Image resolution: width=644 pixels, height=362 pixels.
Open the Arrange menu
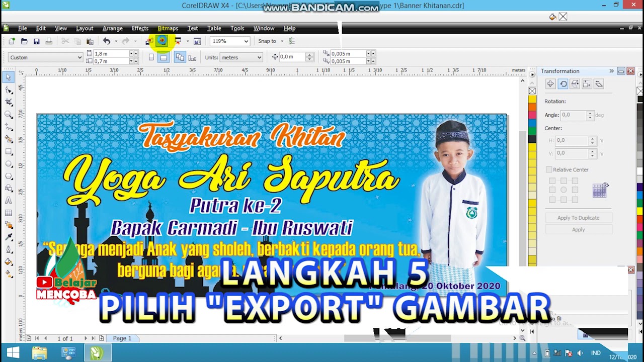coord(112,29)
